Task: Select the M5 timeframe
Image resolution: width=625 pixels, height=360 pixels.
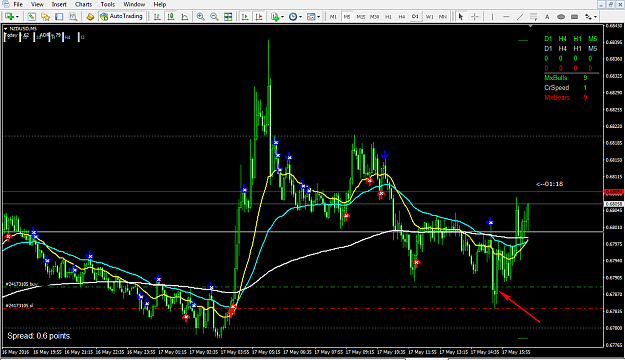Action: [x=347, y=17]
